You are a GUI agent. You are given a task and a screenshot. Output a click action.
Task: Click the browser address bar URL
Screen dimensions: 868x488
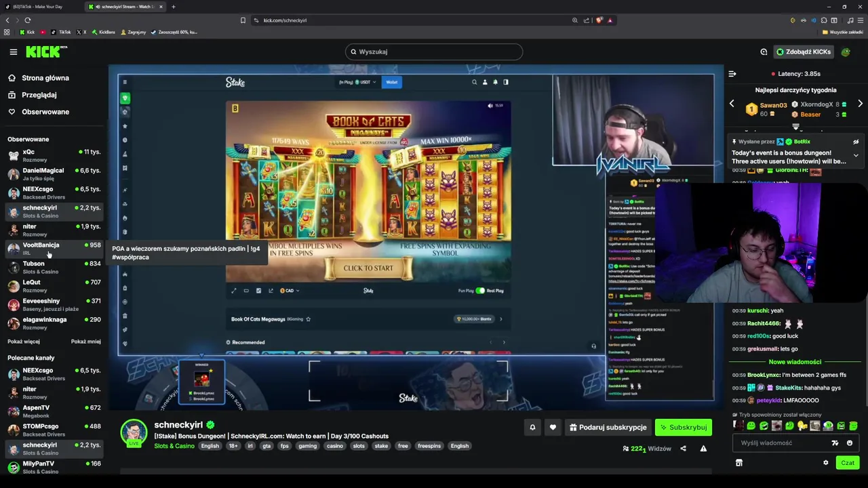(285, 20)
